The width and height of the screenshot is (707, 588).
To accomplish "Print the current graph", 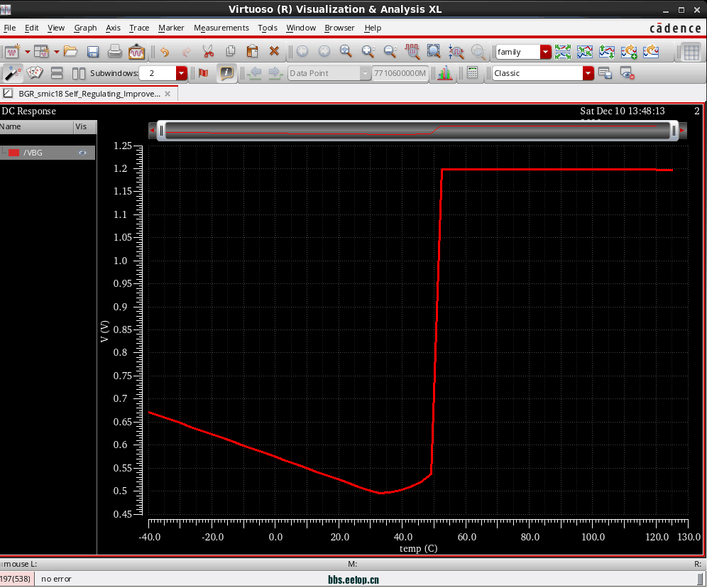I will (x=114, y=52).
